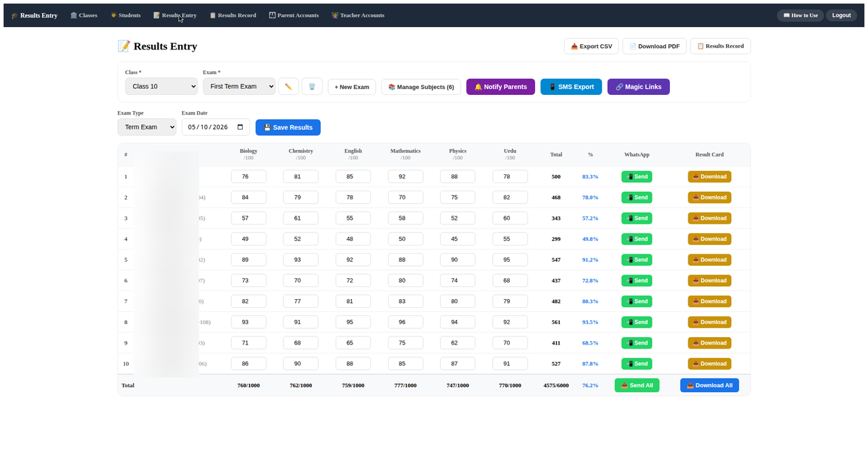The image size is (868, 451).
Task: Click the Logout button
Action: pyautogui.click(x=842, y=15)
